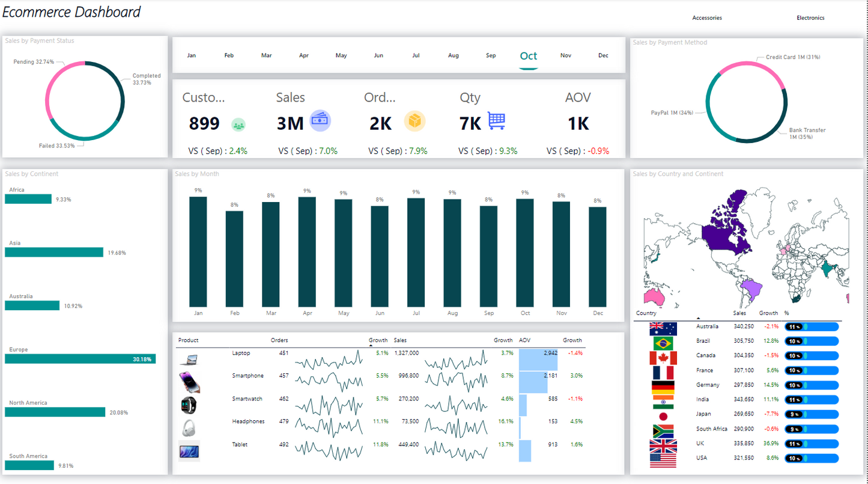The height and width of the screenshot is (484, 868).
Task: Filter by Electronics category
Action: click(x=810, y=18)
